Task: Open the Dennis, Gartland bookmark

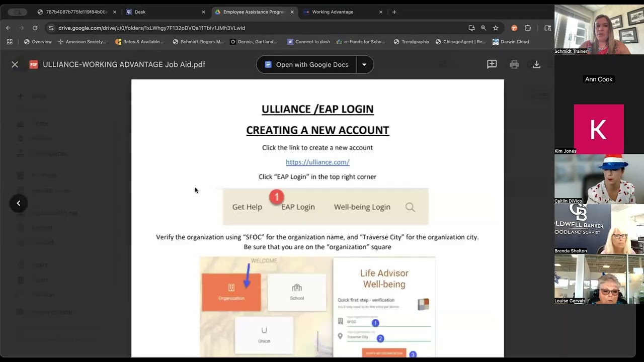Action: tap(254, 42)
